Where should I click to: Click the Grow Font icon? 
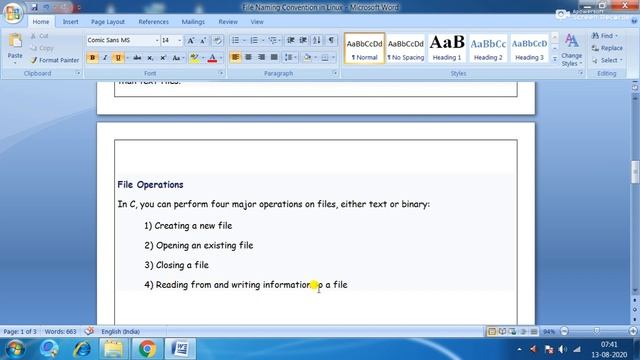(x=191, y=40)
